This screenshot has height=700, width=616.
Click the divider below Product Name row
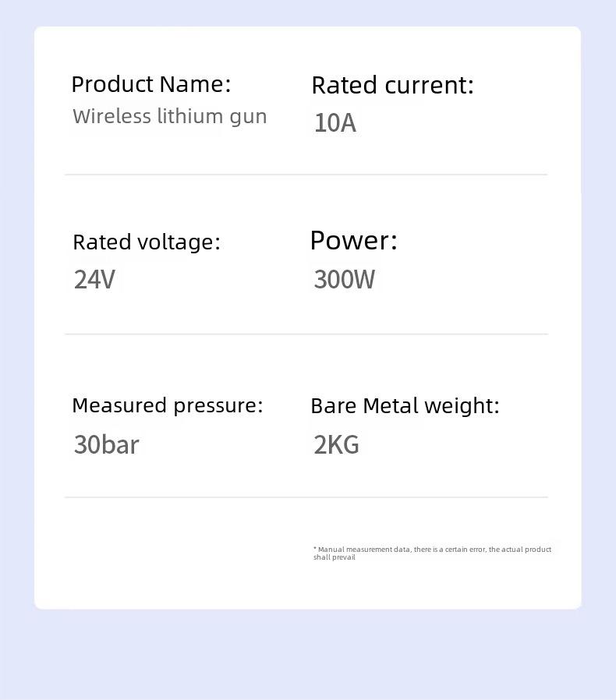306,175
